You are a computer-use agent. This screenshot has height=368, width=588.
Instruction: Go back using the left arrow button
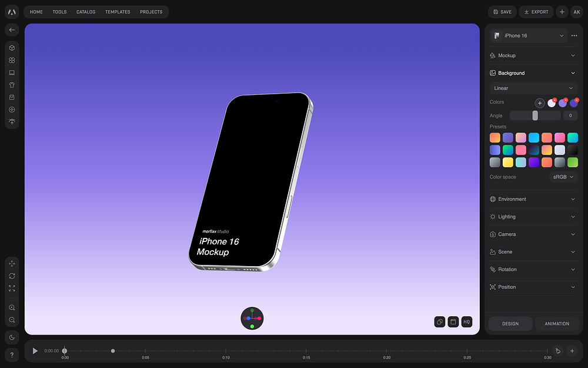[x=12, y=29]
